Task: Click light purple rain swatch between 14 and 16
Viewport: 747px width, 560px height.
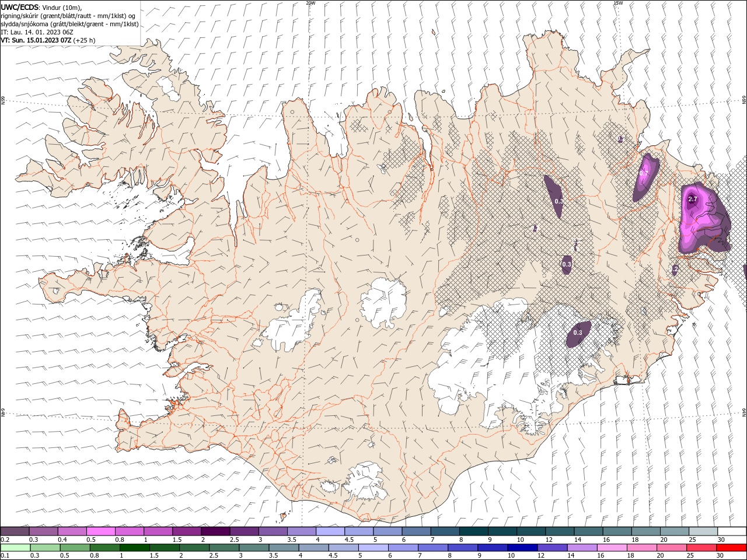Action: click(x=581, y=548)
